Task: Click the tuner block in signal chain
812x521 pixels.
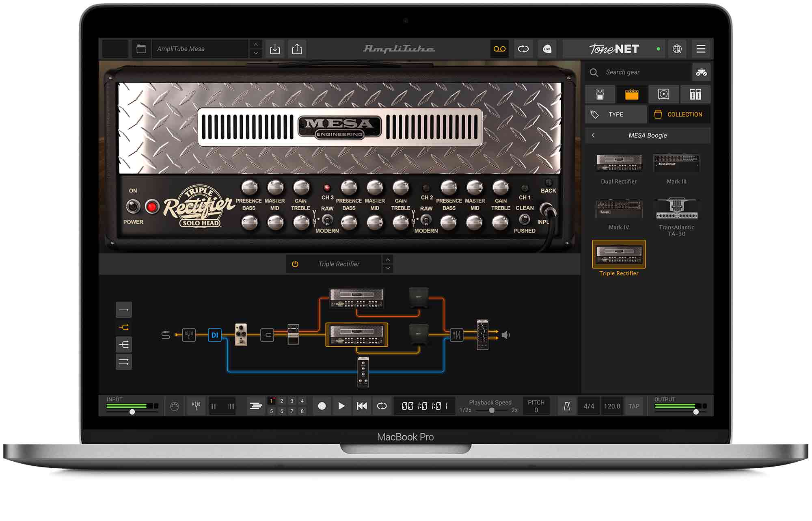Action: [189, 335]
